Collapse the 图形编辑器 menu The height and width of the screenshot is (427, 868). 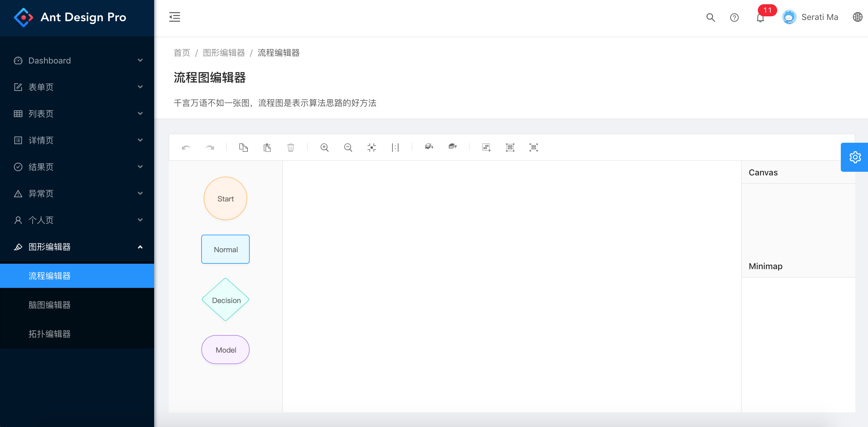tap(77, 247)
